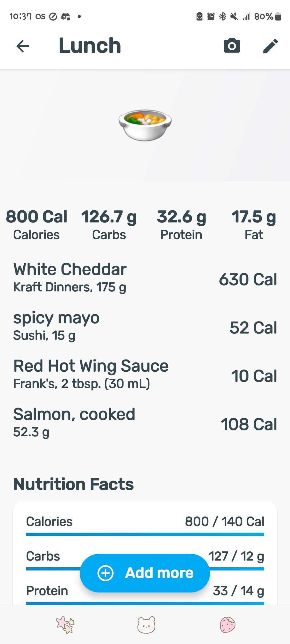The image size is (290, 644).
Task: Open the stars tab in bottom bar
Action: 65,625
